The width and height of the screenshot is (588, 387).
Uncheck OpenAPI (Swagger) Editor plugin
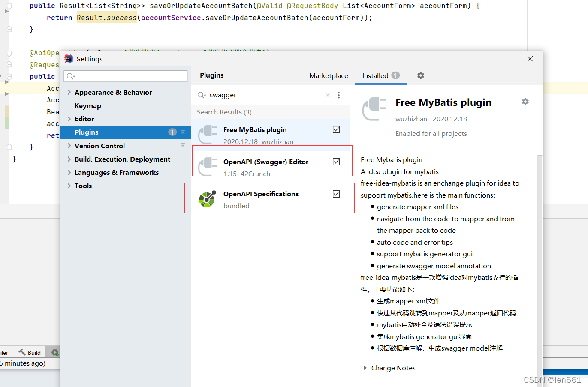[x=336, y=162]
